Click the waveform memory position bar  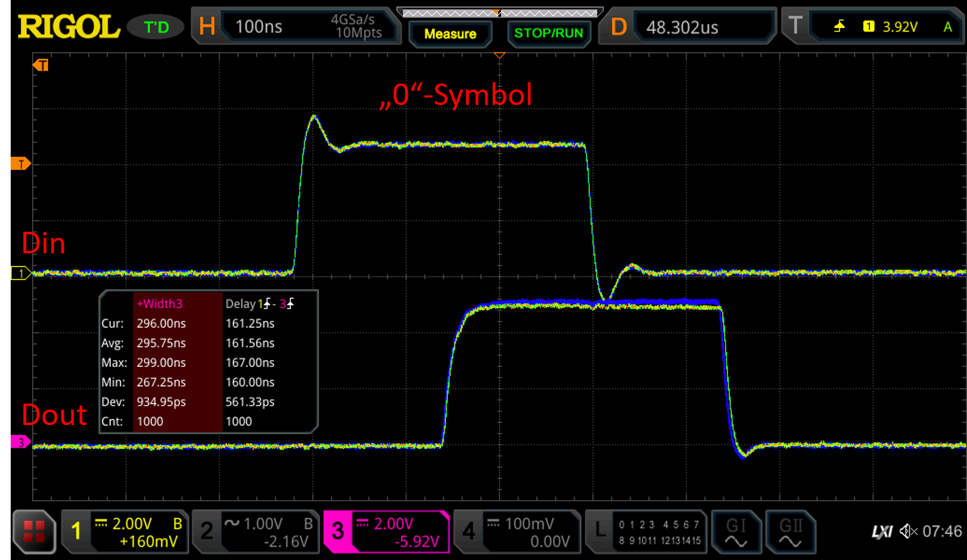point(499,12)
